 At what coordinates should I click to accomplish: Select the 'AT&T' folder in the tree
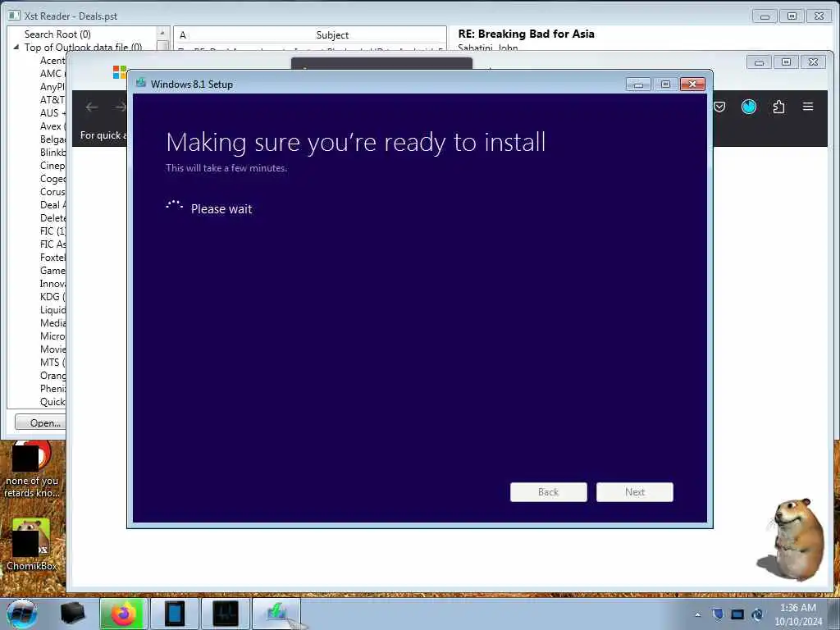[52, 99]
